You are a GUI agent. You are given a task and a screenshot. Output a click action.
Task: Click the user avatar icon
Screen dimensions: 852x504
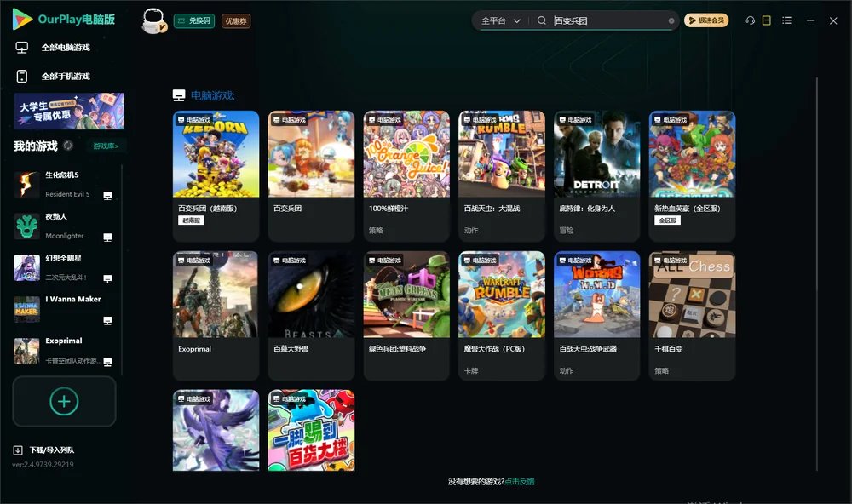click(x=153, y=20)
